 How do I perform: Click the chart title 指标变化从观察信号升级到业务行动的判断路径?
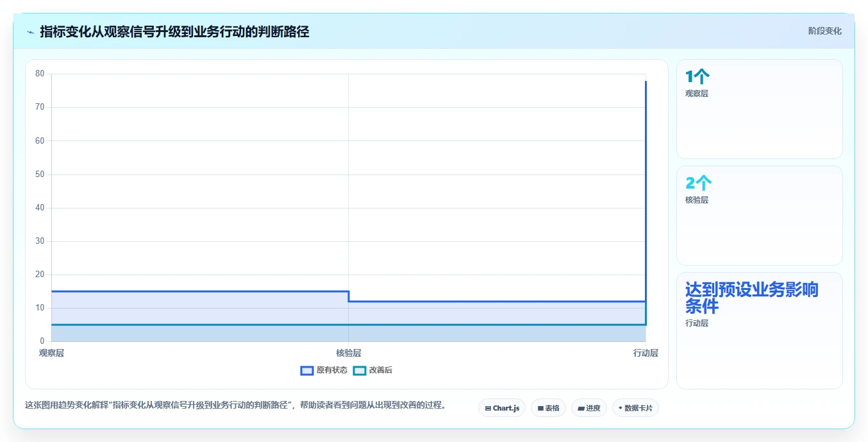[174, 31]
